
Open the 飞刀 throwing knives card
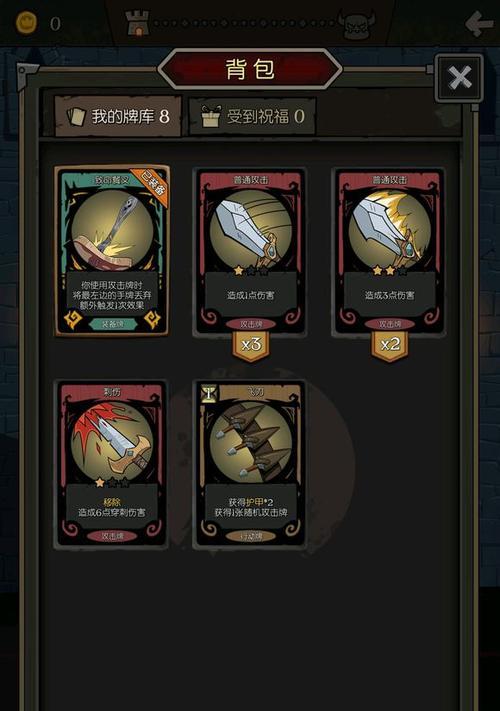pos(250,464)
